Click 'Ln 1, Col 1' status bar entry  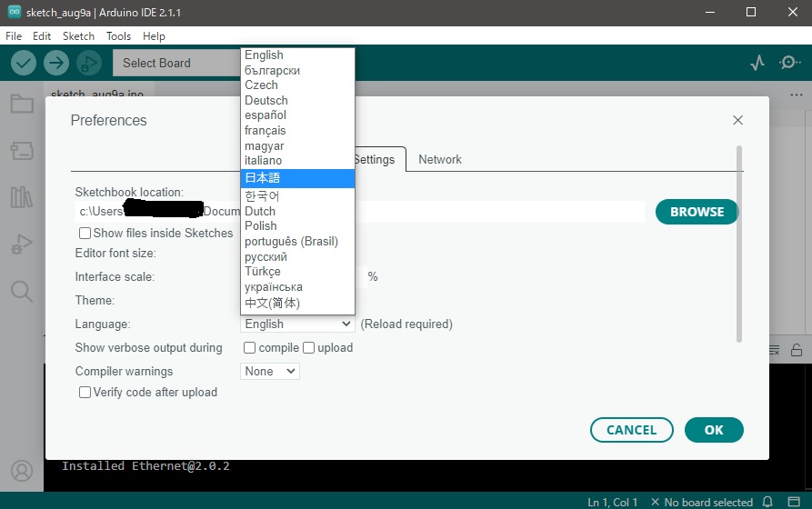[x=612, y=503]
